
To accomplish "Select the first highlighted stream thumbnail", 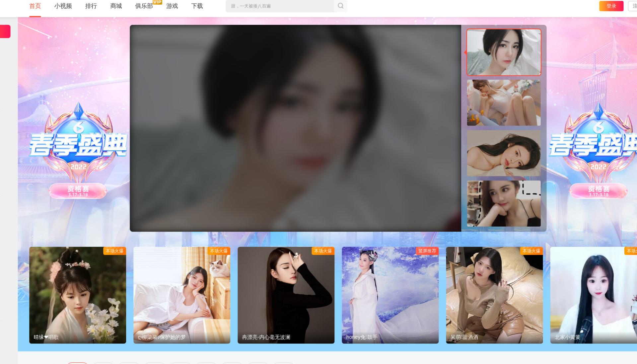I will click(x=504, y=52).
